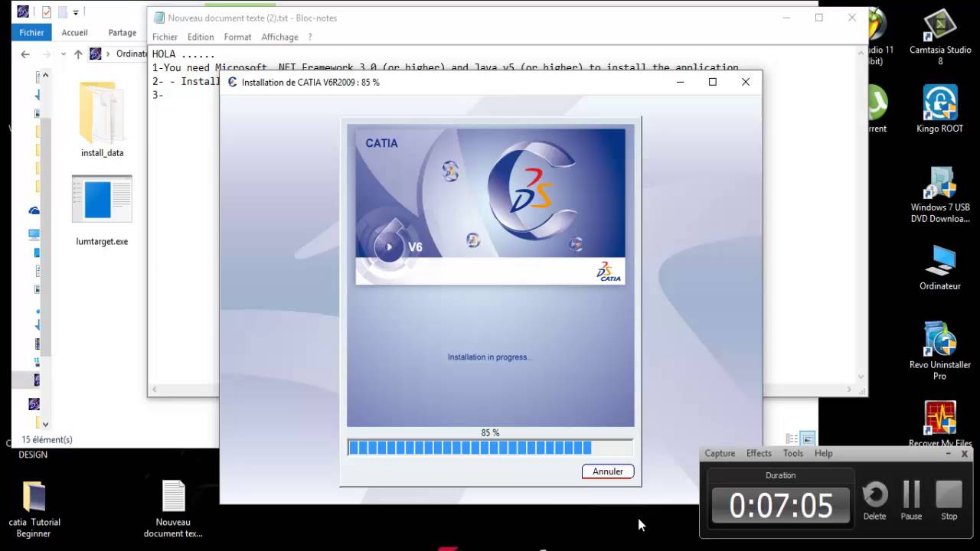
Task: Open the Affichage menu in Bloc-notes
Action: click(x=279, y=37)
